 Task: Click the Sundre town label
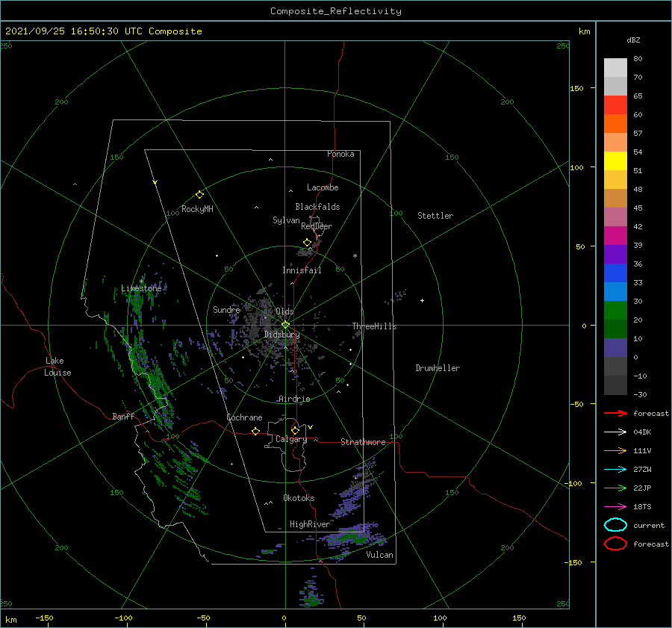click(x=226, y=310)
